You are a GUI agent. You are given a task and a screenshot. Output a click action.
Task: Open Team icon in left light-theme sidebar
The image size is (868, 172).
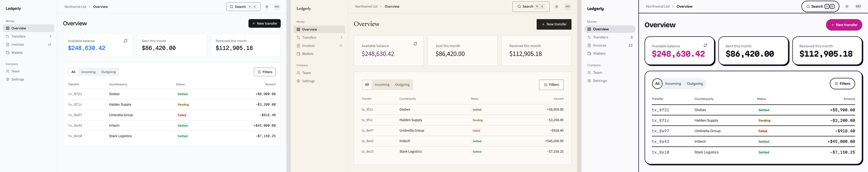(x=8, y=71)
